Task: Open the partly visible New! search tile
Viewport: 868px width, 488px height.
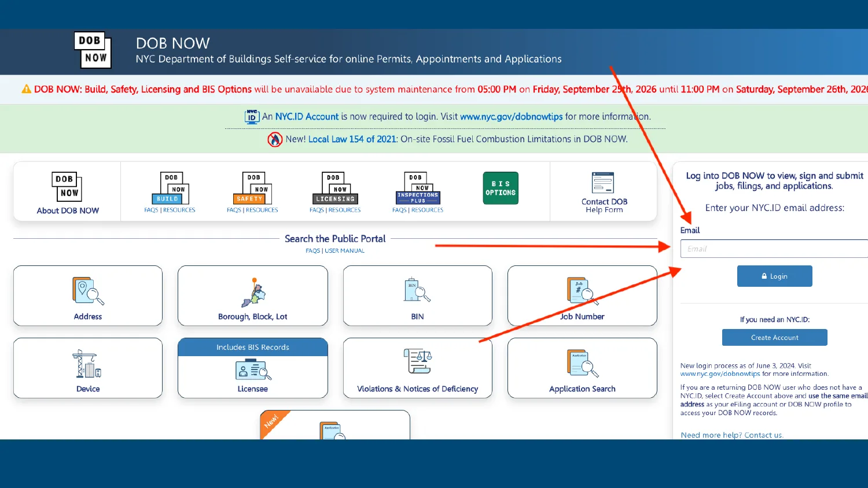Action: click(335, 425)
